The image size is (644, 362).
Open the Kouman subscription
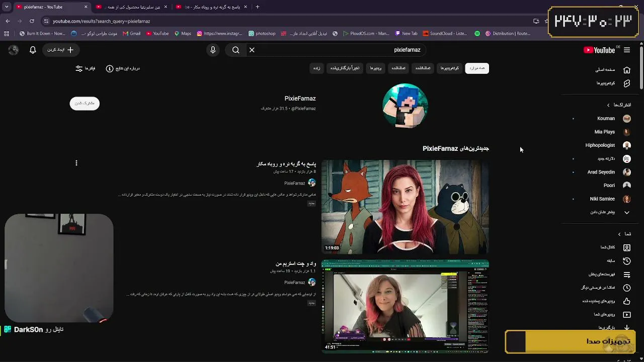(605, 119)
